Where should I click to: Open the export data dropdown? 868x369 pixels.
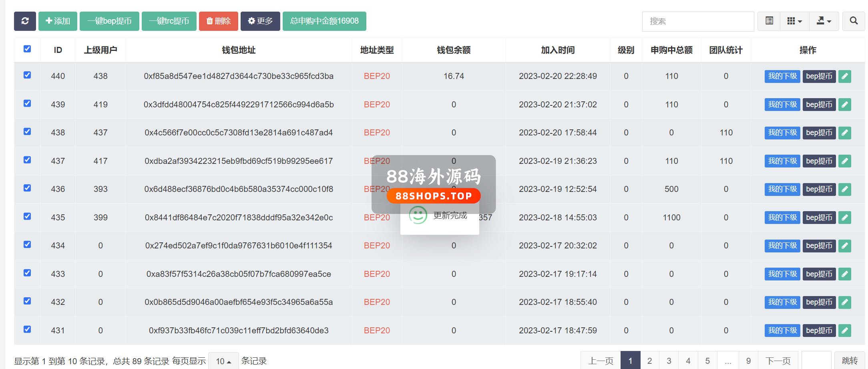(824, 21)
